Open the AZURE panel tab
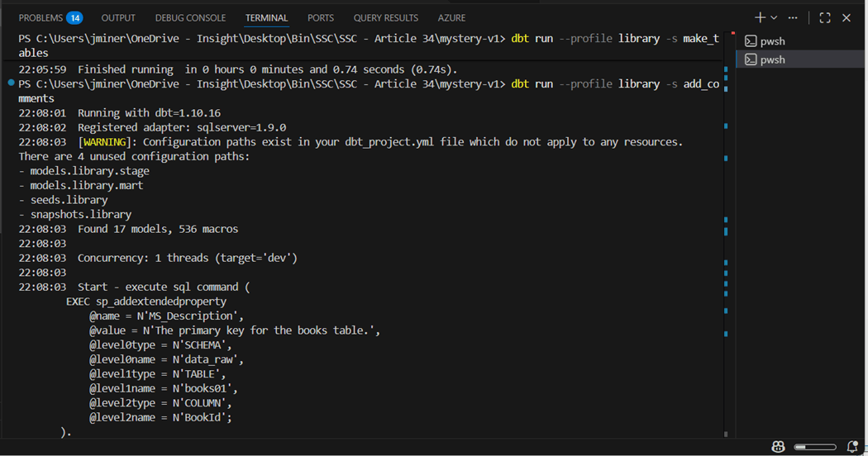The height and width of the screenshot is (456, 868). pyautogui.click(x=451, y=17)
